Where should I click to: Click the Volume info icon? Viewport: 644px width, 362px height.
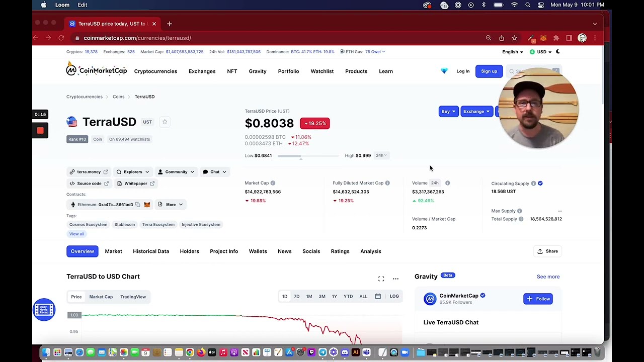(x=447, y=183)
